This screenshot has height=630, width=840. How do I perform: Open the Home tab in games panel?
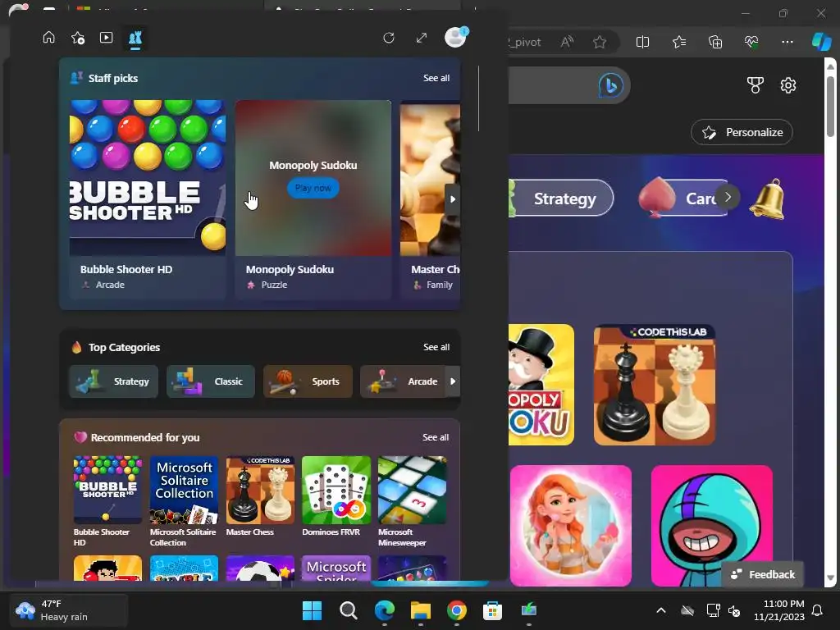pyautogui.click(x=48, y=38)
